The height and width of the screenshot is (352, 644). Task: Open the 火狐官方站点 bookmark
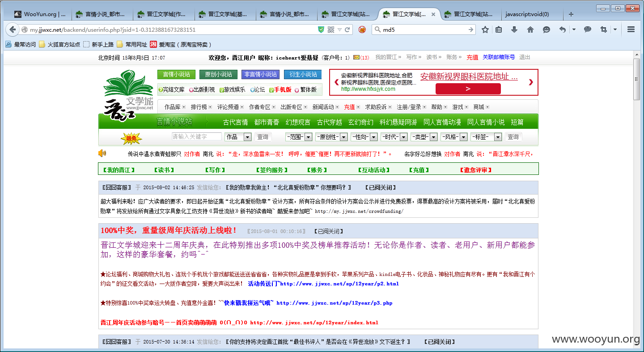coord(59,44)
